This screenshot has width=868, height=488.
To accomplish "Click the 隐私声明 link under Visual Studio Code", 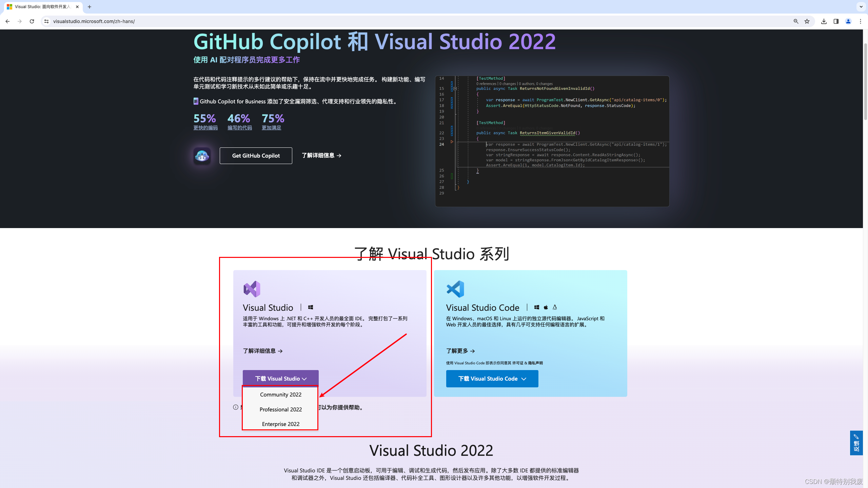I will (536, 363).
